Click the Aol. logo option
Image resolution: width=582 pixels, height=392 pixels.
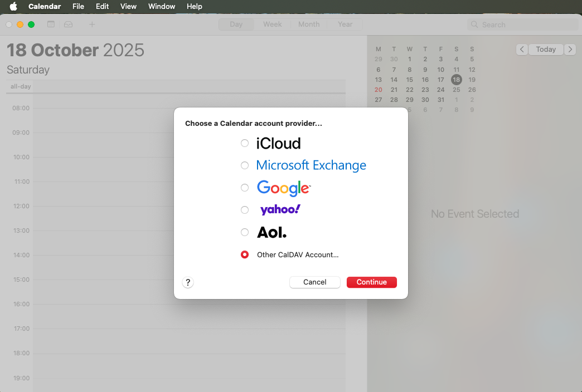(x=271, y=232)
